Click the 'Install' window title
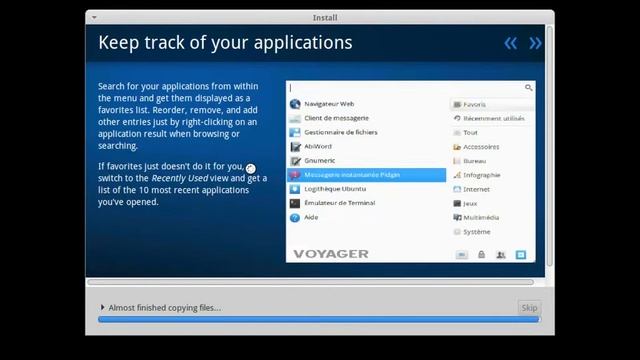640x360 pixels. [325, 18]
